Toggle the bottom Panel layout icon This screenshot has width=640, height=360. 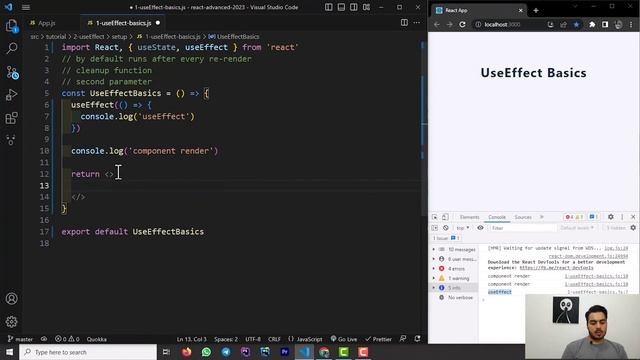pyautogui.click(x=341, y=7)
